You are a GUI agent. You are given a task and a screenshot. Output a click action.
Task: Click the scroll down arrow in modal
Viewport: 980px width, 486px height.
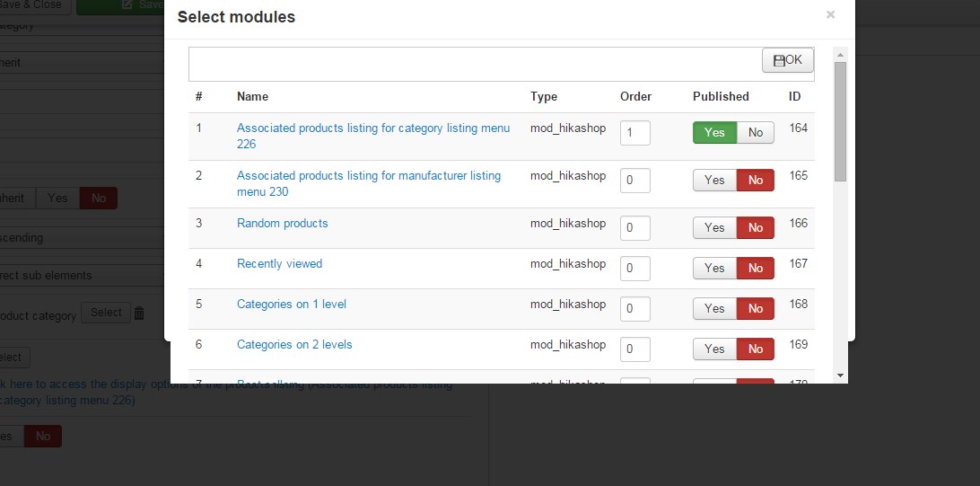pos(840,375)
